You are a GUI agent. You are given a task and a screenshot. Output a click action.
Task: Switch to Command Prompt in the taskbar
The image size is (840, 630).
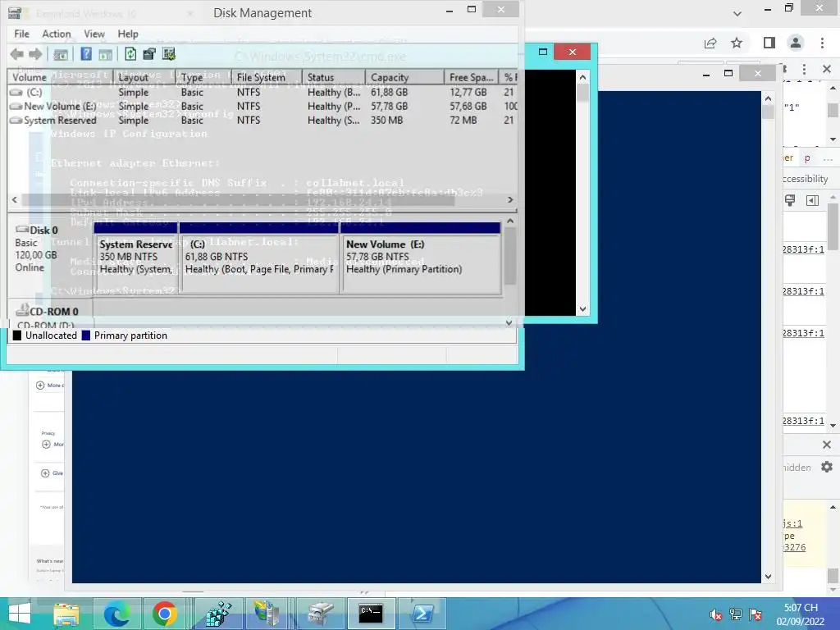[x=371, y=614]
